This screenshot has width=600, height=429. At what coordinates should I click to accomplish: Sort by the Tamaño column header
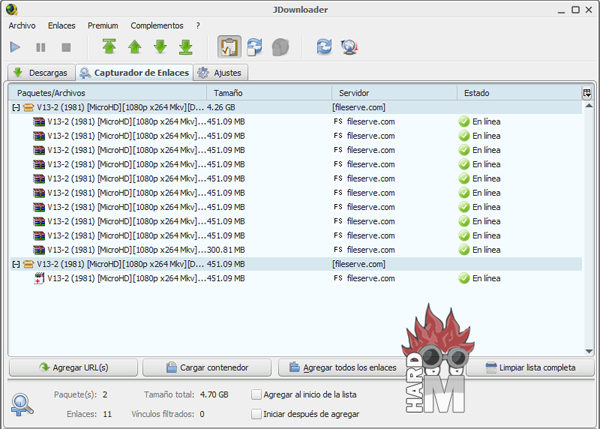tap(269, 93)
